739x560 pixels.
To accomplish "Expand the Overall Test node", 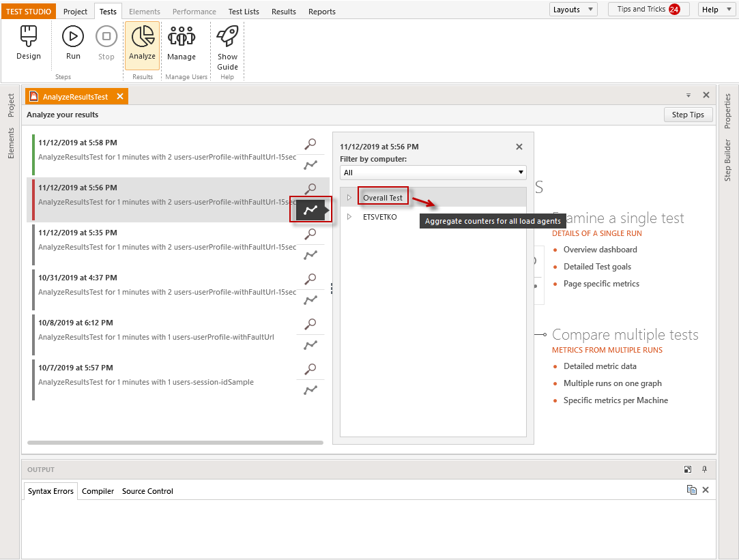I will (x=349, y=198).
